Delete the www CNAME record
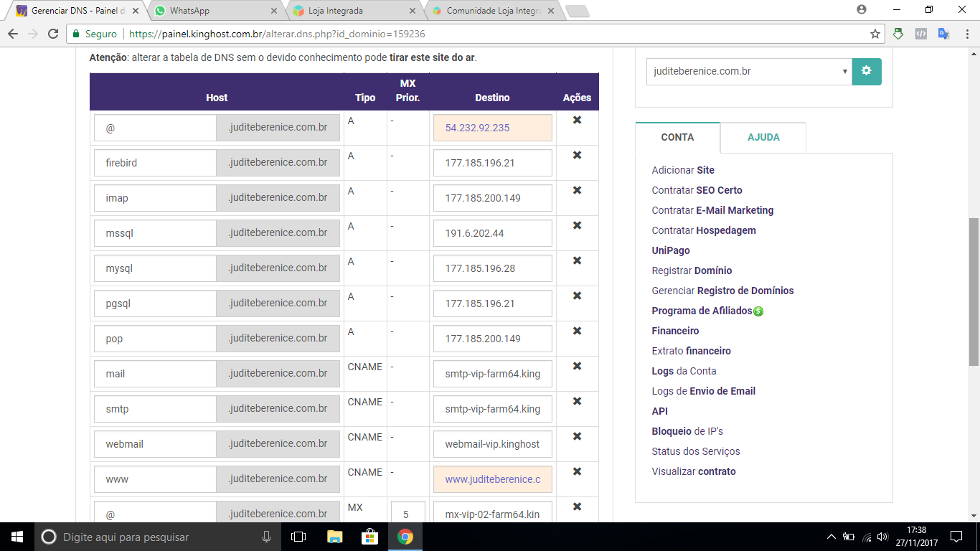This screenshot has height=551, width=980. click(x=577, y=471)
